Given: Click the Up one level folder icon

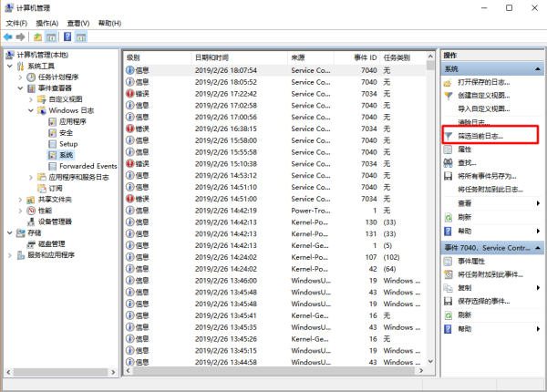Looking at the screenshot, I should tap(37, 36).
